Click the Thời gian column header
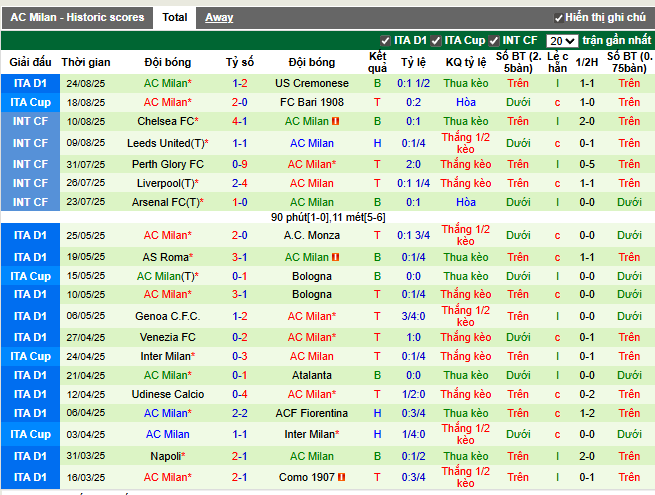This screenshot has height=495, width=655. 86,62
